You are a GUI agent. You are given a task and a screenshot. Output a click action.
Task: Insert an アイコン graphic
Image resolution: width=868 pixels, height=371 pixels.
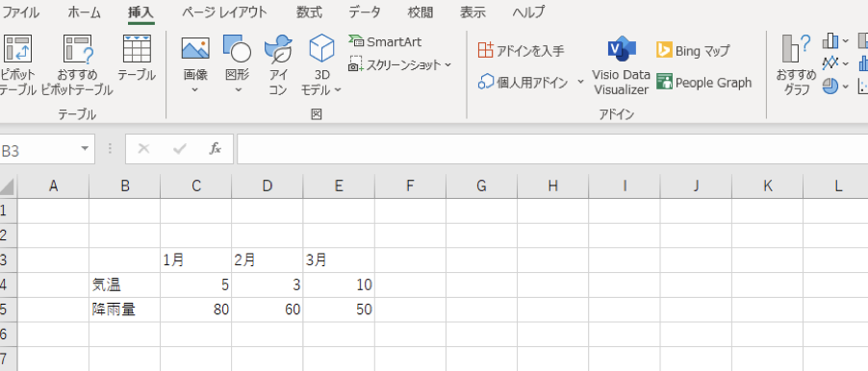pos(278,63)
